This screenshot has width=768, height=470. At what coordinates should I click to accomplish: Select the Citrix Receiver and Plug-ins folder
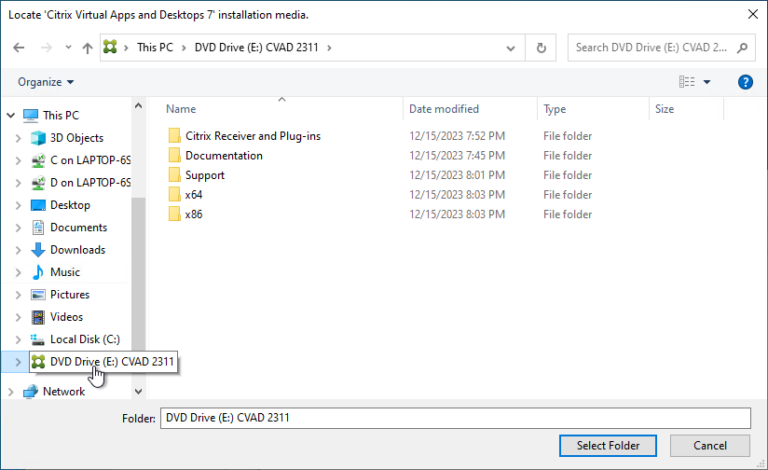pyautogui.click(x=252, y=136)
